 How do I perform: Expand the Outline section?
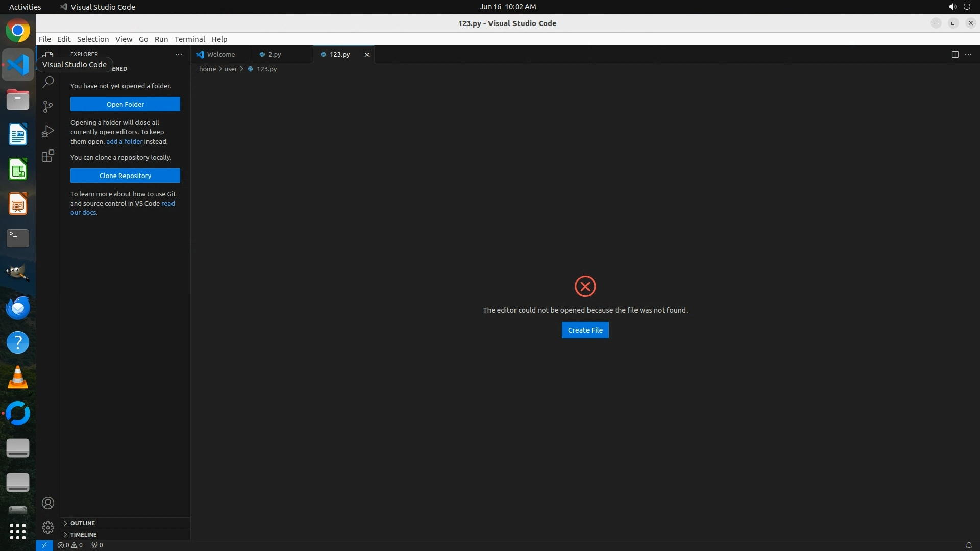pos(83,523)
